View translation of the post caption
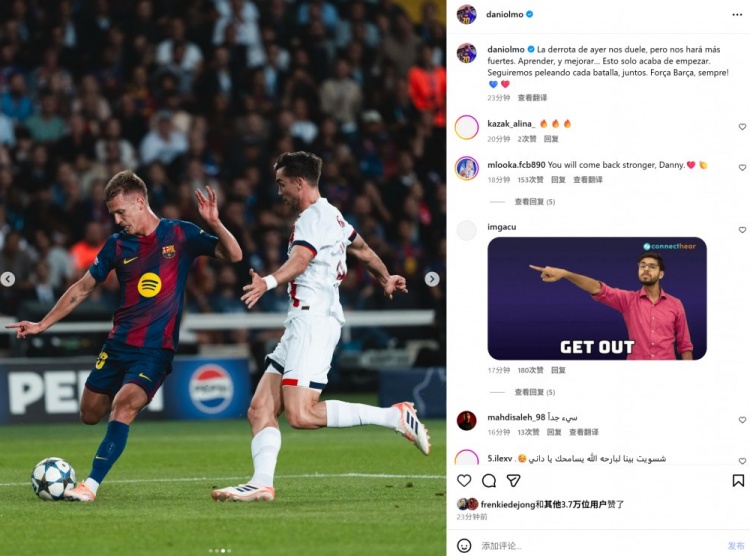The width and height of the screenshot is (750, 556). point(532,98)
